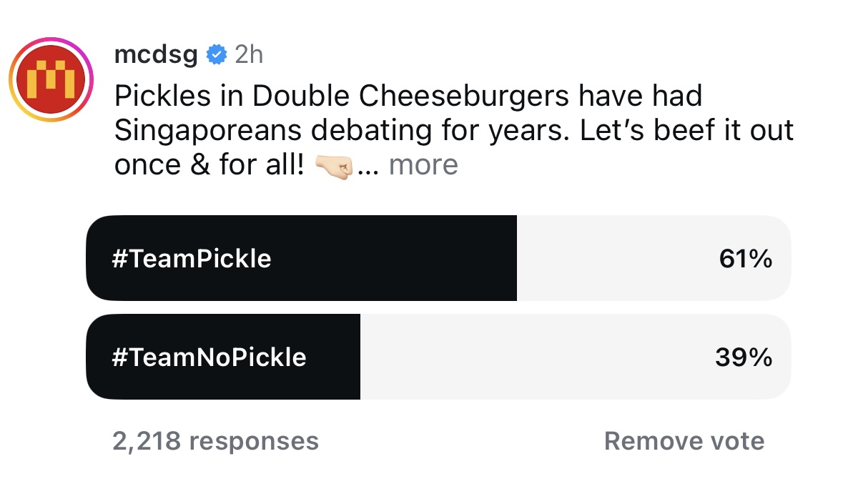The width and height of the screenshot is (843, 504).
Task: Tap the fist emoji in caption
Action: (333, 165)
